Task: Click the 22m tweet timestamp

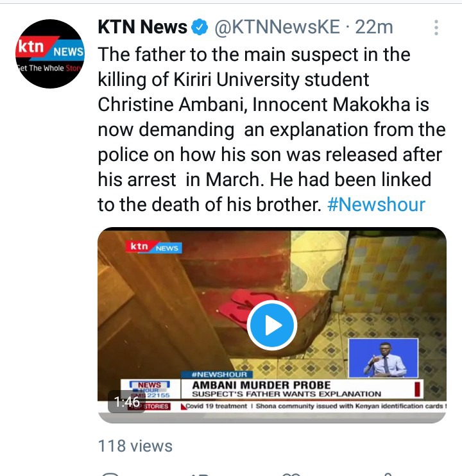Action: [x=374, y=27]
